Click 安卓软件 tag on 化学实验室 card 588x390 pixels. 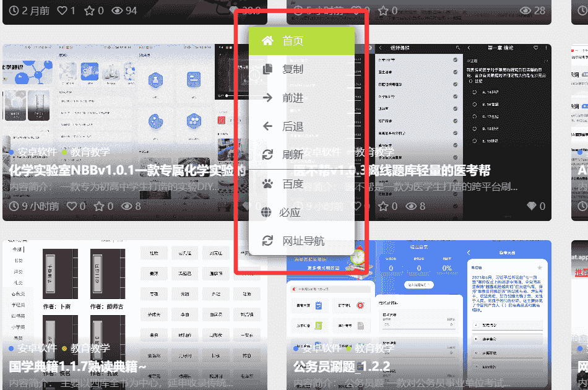click(x=37, y=152)
